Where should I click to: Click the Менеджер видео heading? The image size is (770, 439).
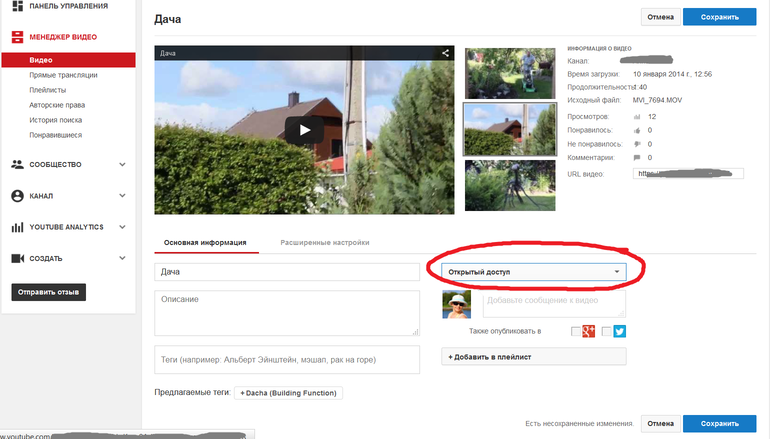point(63,37)
